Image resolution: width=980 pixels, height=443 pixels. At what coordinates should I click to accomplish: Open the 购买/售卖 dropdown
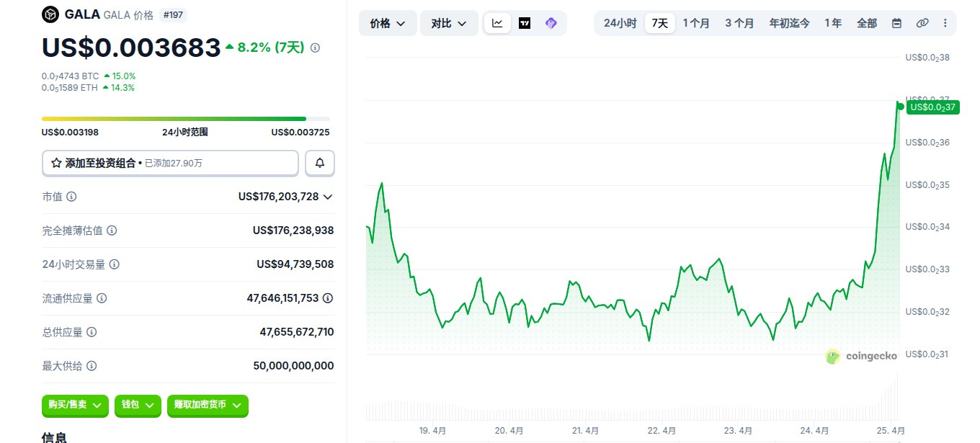(75, 405)
